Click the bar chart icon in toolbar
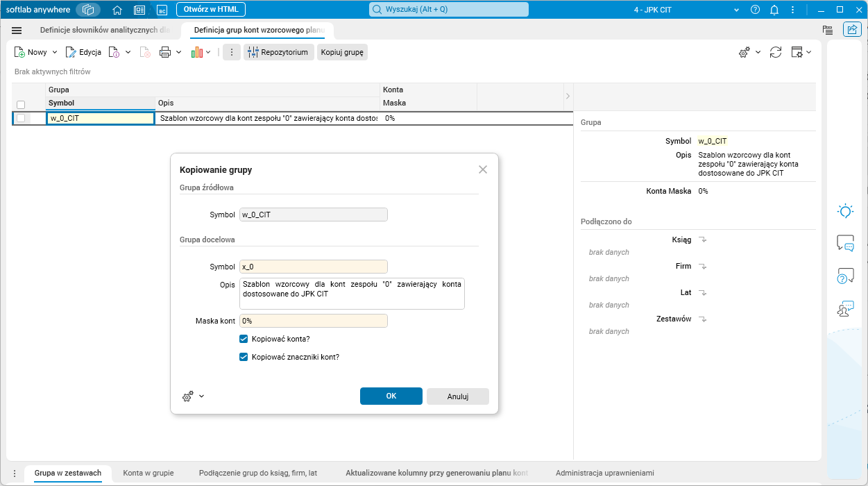This screenshot has height=486, width=868. click(196, 52)
